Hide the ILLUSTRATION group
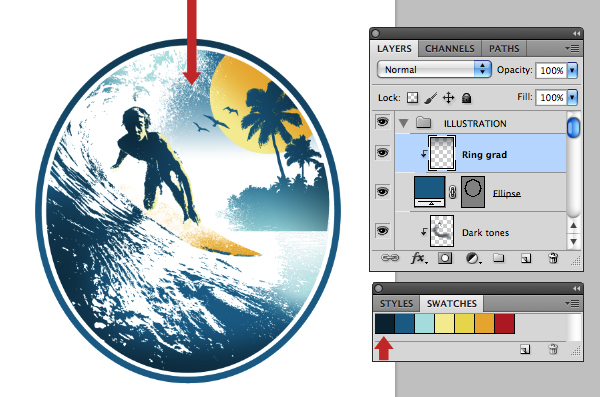 click(x=382, y=122)
